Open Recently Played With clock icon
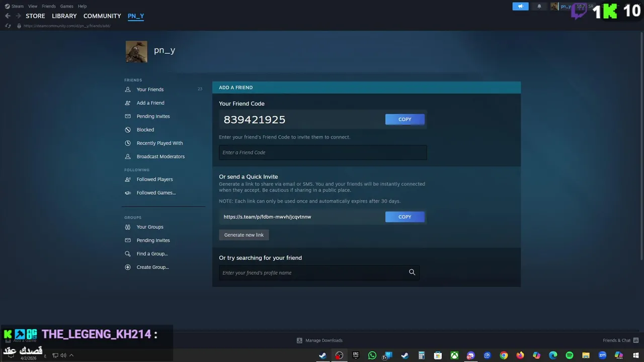The image size is (644, 362). point(128,143)
